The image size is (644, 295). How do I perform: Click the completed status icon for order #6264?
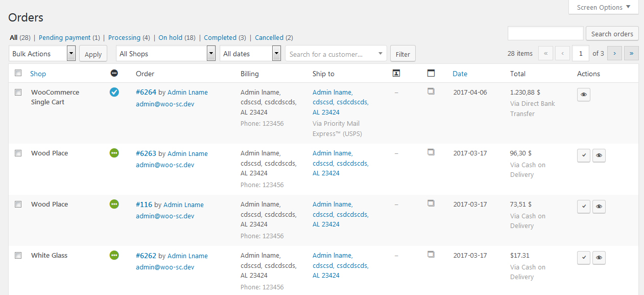click(114, 92)
